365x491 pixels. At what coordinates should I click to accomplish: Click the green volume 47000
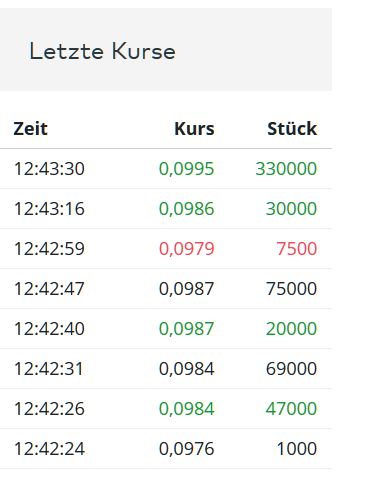point(291,409)
